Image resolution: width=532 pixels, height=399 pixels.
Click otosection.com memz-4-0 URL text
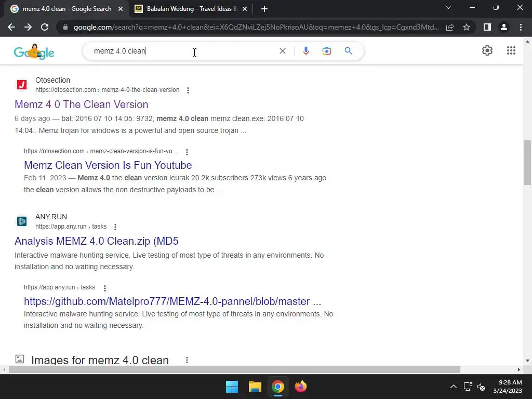click(107, 90)
